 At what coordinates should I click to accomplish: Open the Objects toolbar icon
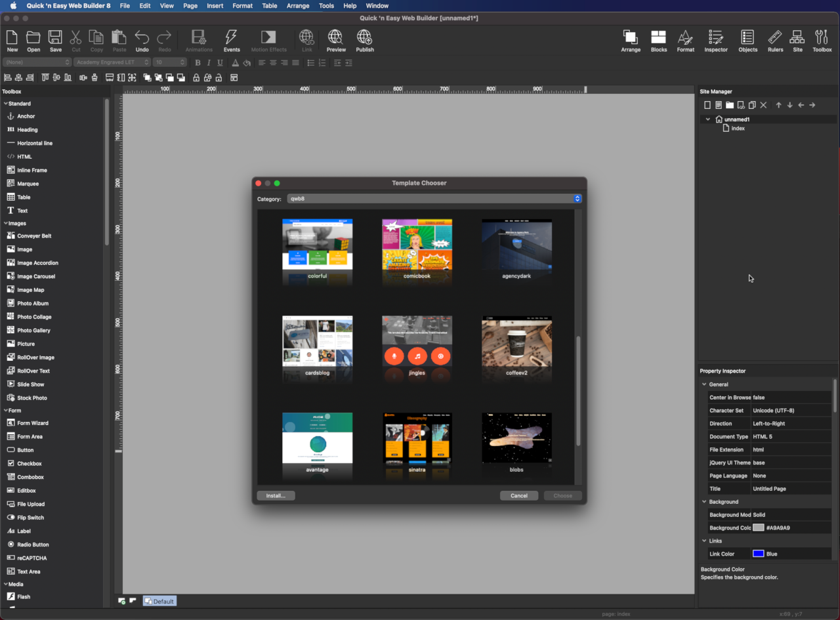(747, 40)
